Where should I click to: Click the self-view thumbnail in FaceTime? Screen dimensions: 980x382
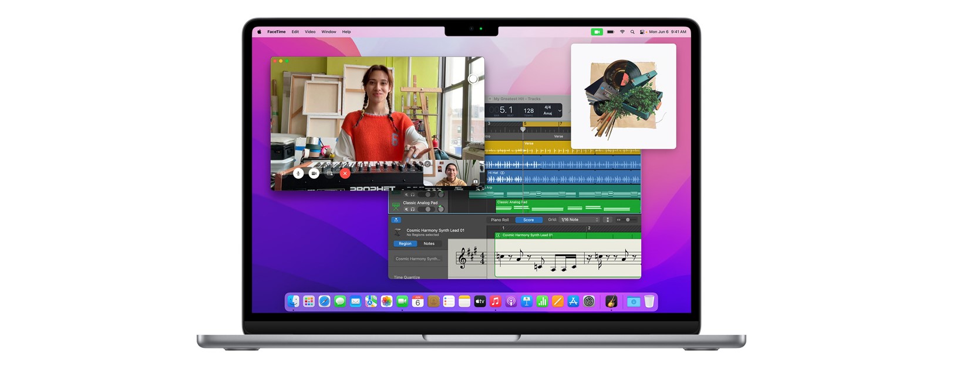(x=453, y=173)
